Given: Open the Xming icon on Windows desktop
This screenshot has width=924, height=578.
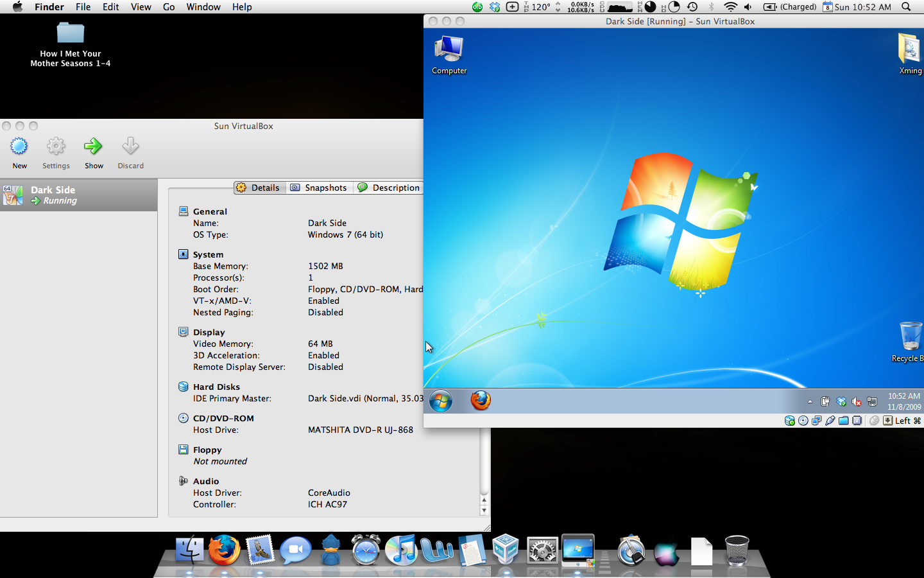Looking at the screenshot, I should (x=910, y=55).
